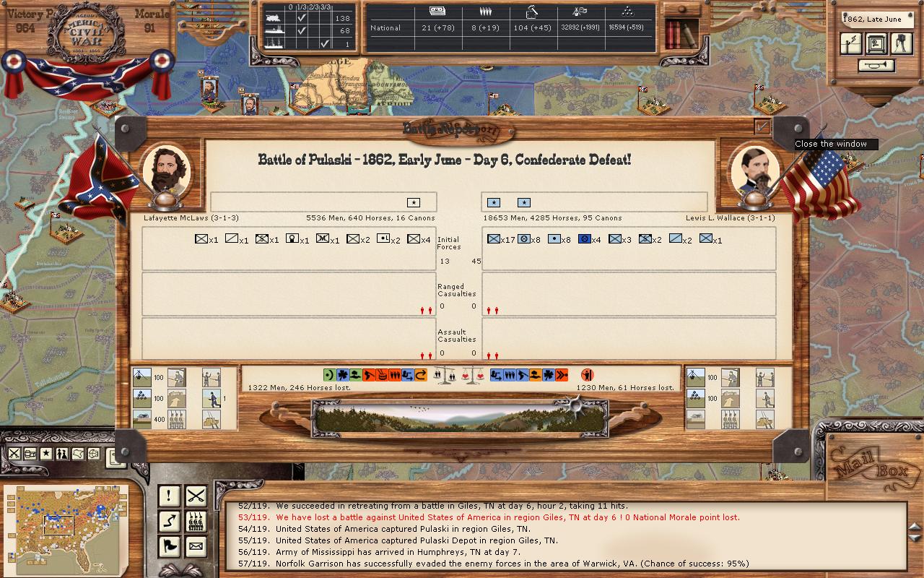Toggle the star map filter above the minimap
The image size is (924, 578).
coord(46,454)
